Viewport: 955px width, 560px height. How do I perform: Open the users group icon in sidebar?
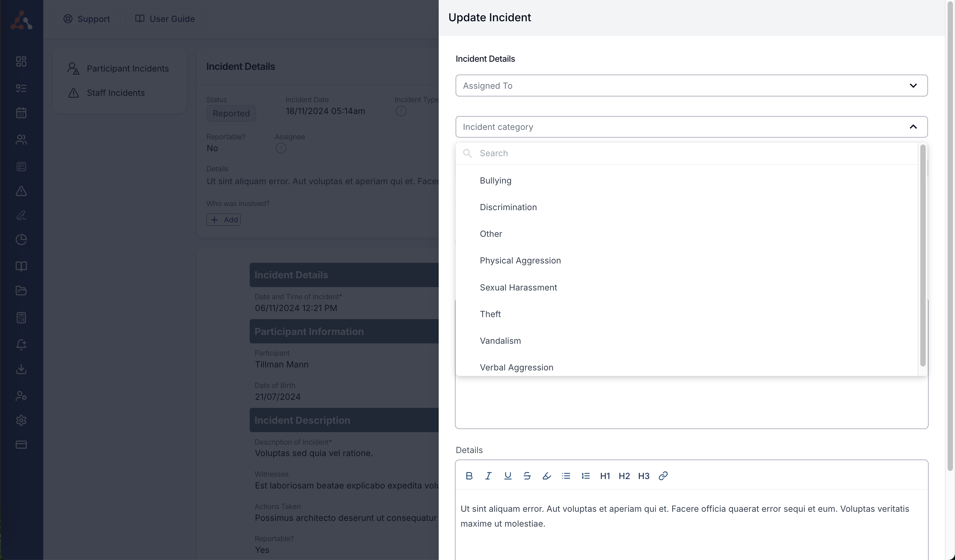point(21,140)
